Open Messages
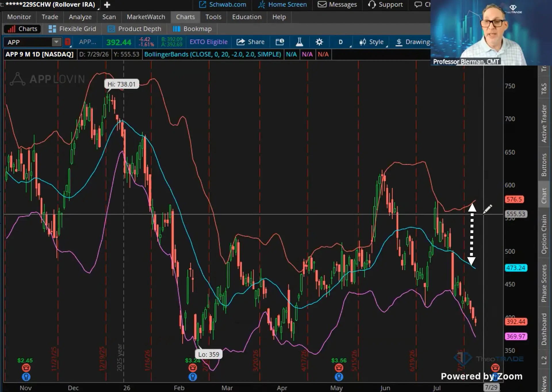This screenshot has height=392, width=552. click(x=337, y=5)
